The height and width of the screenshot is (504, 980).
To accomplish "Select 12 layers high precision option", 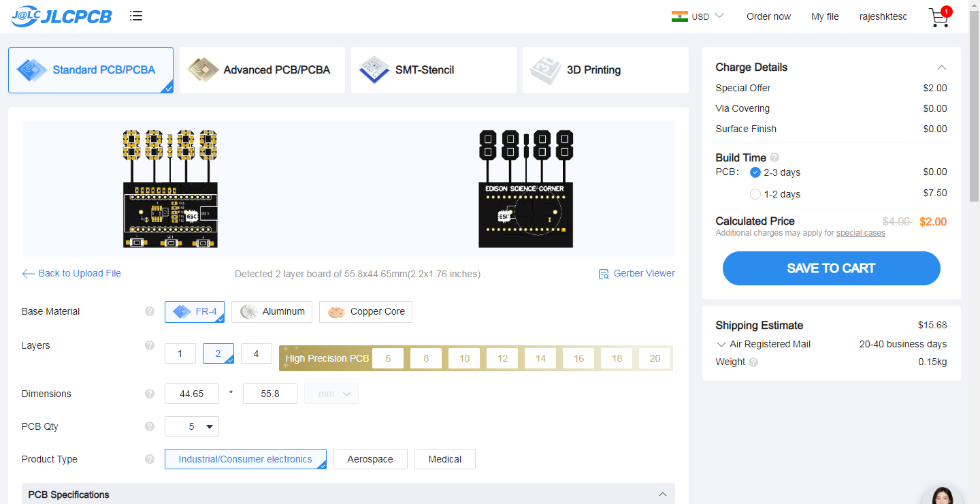I will (502, 358).
